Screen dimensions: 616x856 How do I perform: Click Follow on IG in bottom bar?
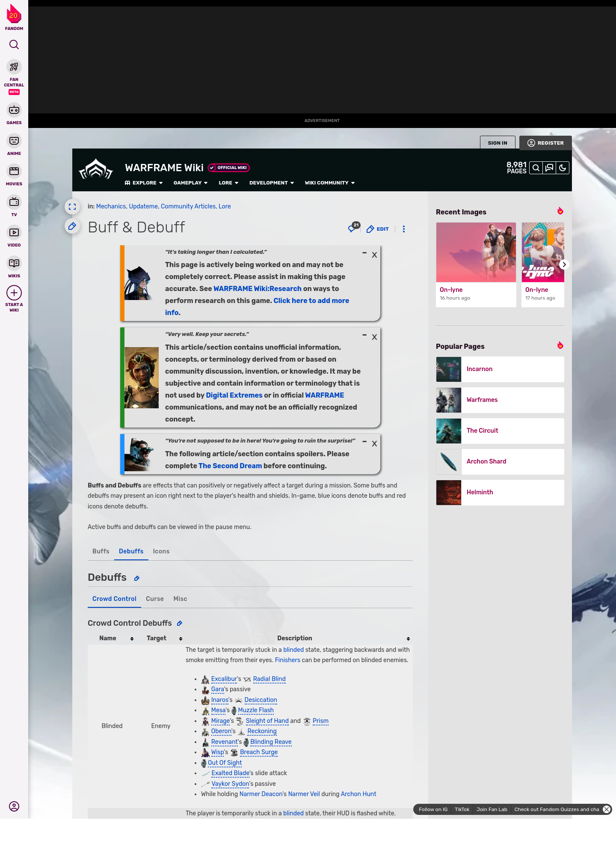(x=433, y=809)
